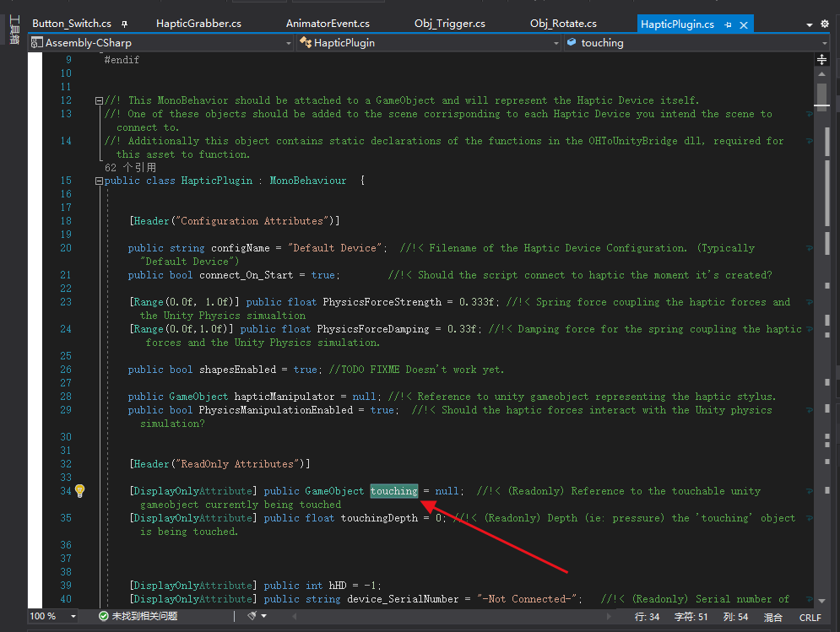
Task: Switch to the HapticGrabber.cs tab
Action: 199,23
